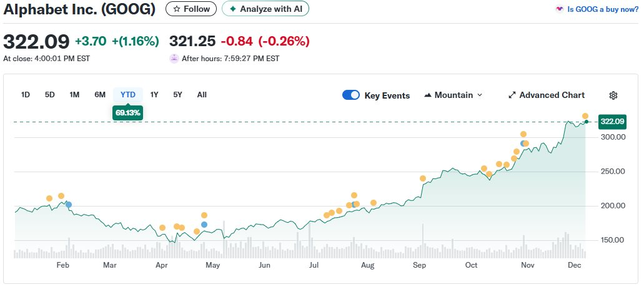Viewport: 644px width, 287px height.
Task: Select the 1M range tab
Action: 74,95
